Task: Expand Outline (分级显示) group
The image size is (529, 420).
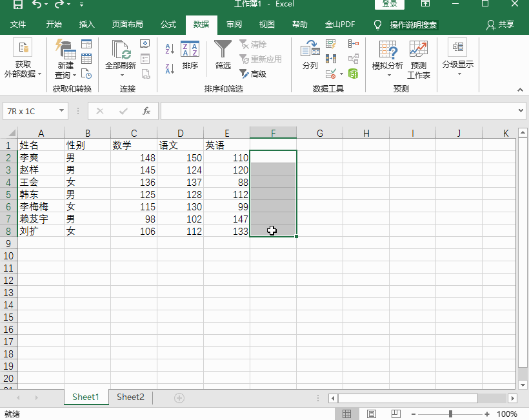Action: click(x=458, y=57)
